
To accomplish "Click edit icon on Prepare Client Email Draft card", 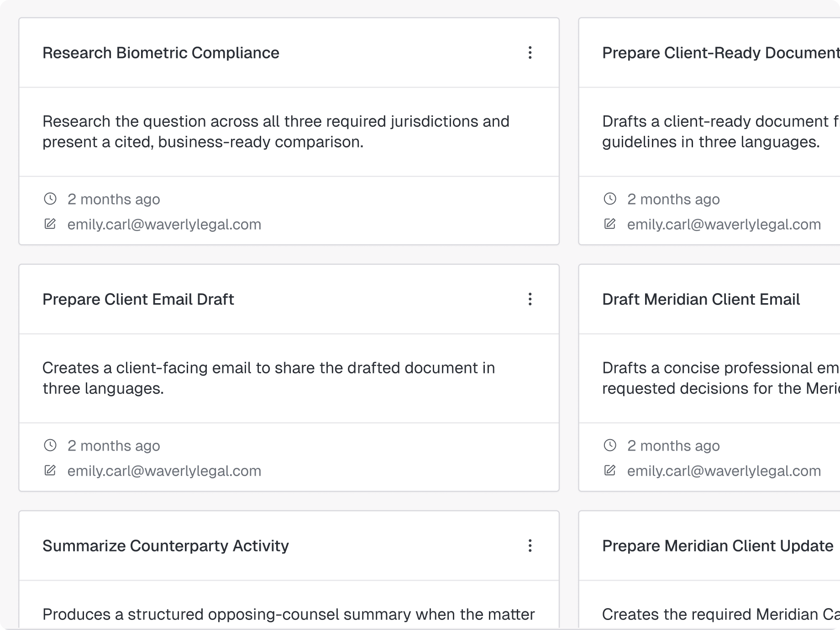I will 50,470.
